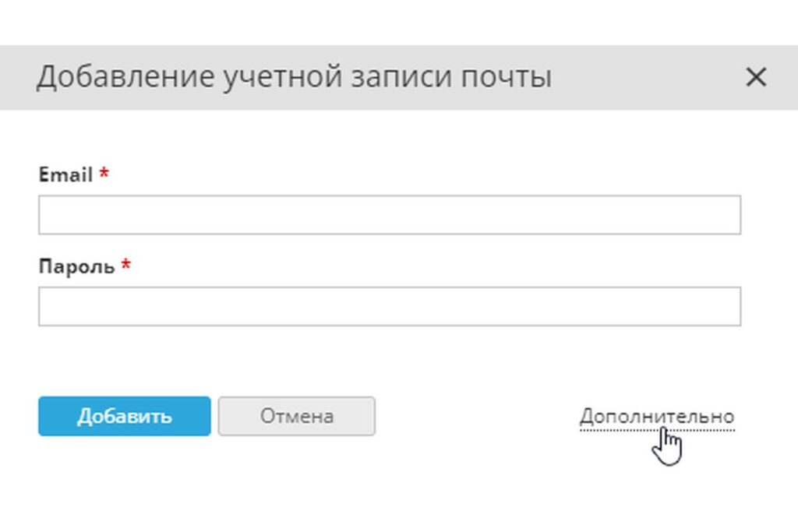The width and height of the screenshot is (798, 532).
Task: Hit the cross icon beside the title
Action: 756,77
